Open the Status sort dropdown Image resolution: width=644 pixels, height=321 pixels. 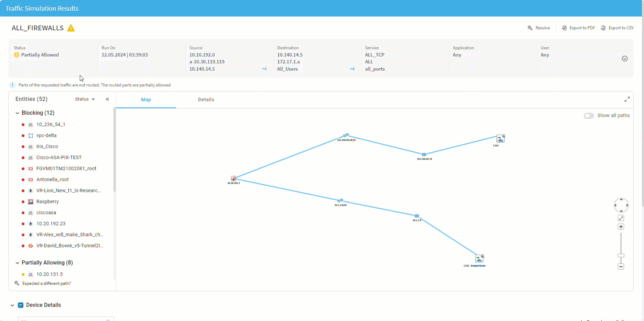click(x=85, y=99)
